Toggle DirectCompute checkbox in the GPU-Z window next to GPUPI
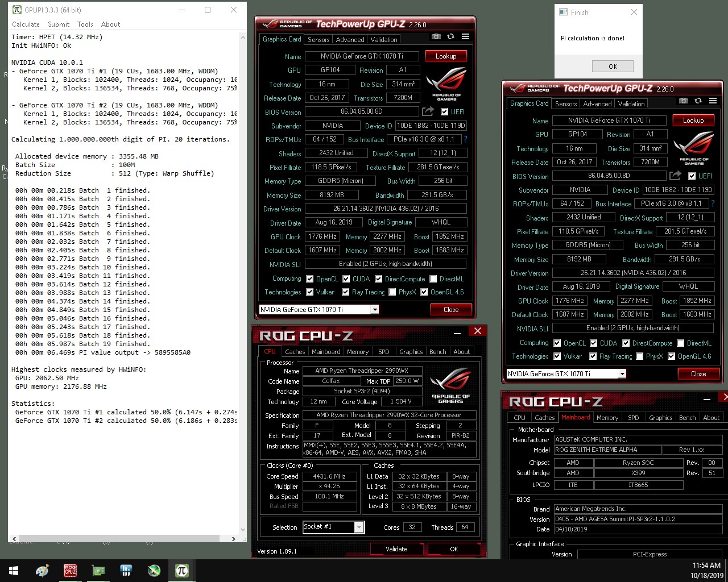728x582 pixels. click(x=379, y=279)
